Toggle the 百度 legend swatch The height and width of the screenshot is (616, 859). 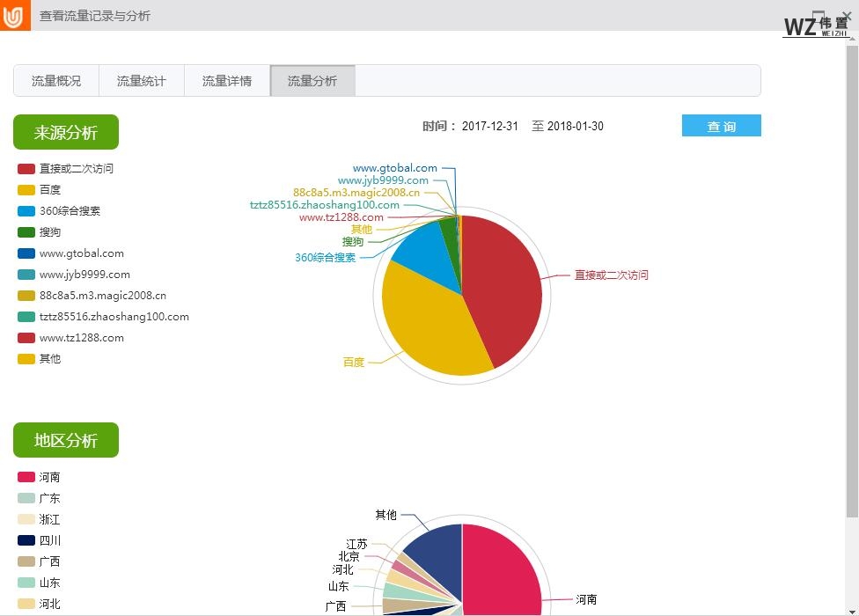click(26, 190)
